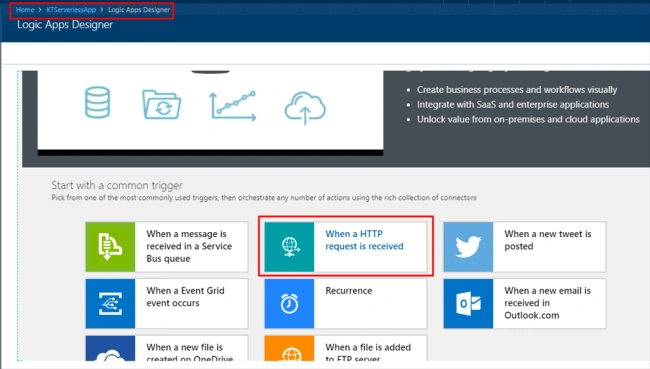Click 'Unlock value from on-premises and cloud applications'
This screenshot has height=369, width=650.
tap(528, 119)
